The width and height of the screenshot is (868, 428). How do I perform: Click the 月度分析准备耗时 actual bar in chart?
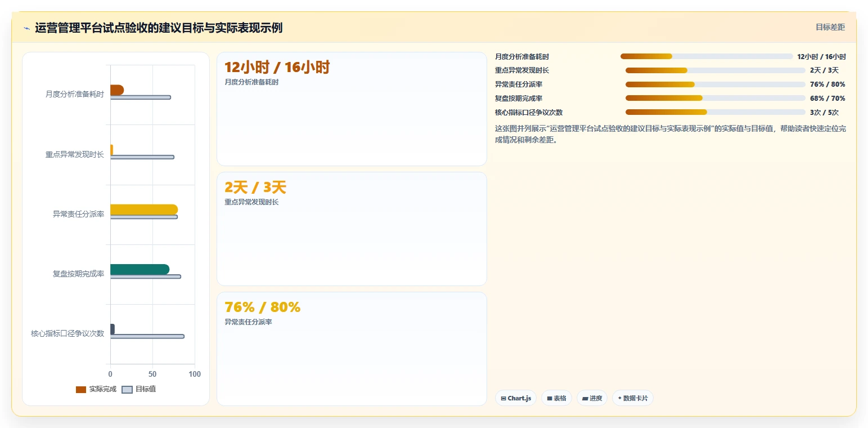click(117, 90)
